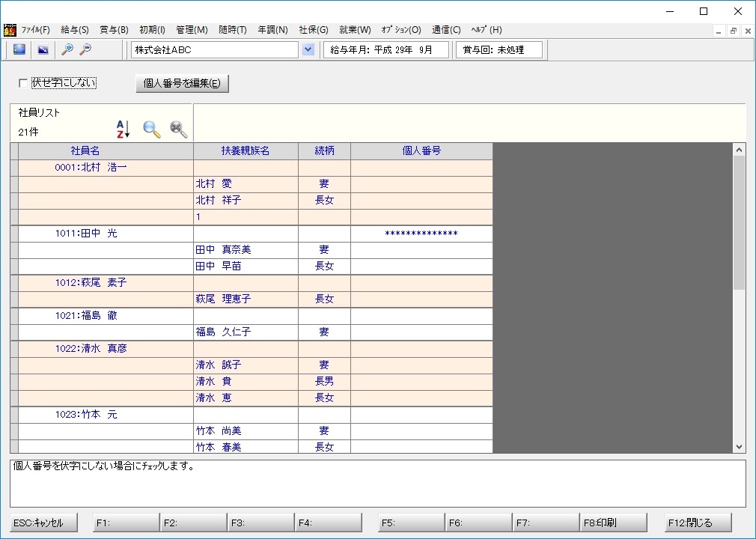Click the dark picture toolbar icon
The width and height of the screenshot is (756, 539).
click(x=43, y=49)
